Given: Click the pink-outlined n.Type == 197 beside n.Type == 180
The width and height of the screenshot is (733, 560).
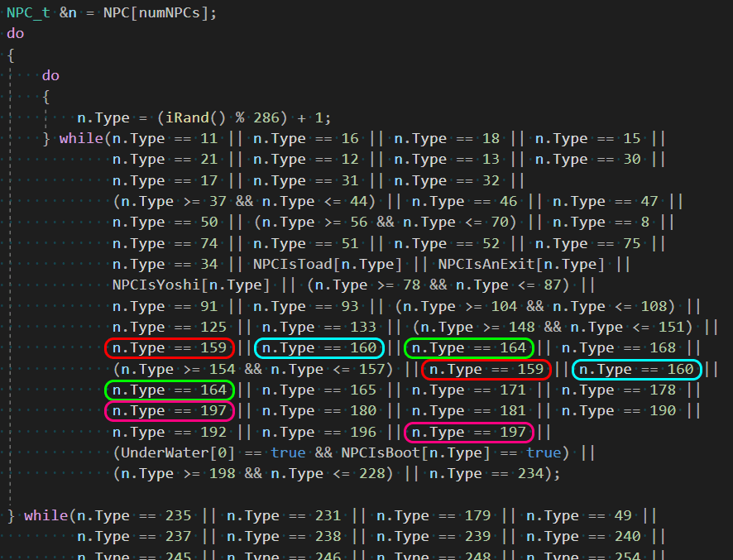Looking at the screenshot, I should click(x=170, y=411).
